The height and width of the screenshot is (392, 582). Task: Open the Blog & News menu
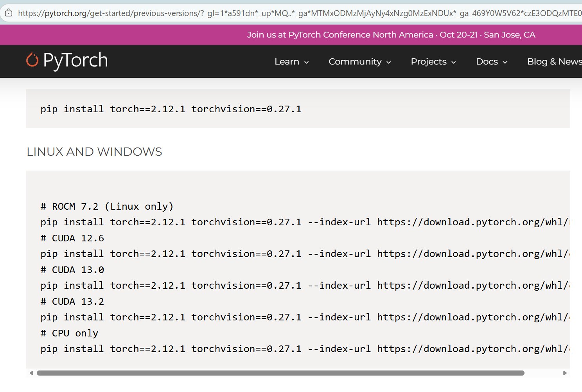[x=555, y=61]
